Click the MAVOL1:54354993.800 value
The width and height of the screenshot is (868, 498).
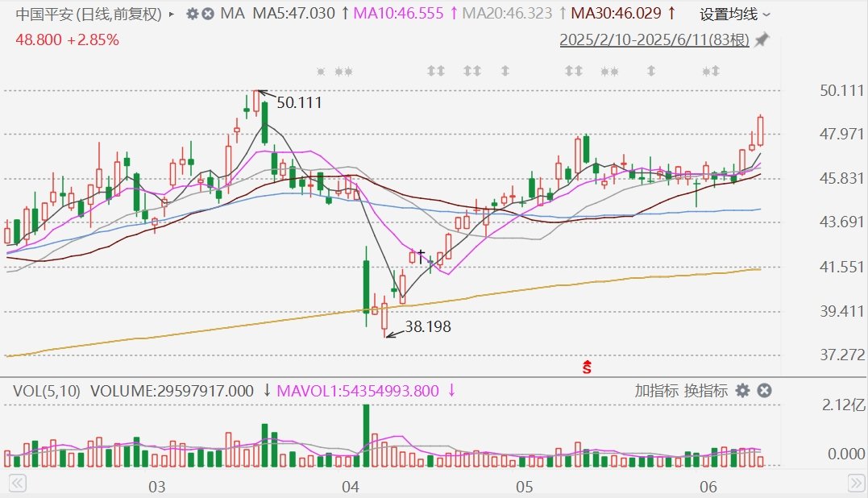(x=358, y=391)
